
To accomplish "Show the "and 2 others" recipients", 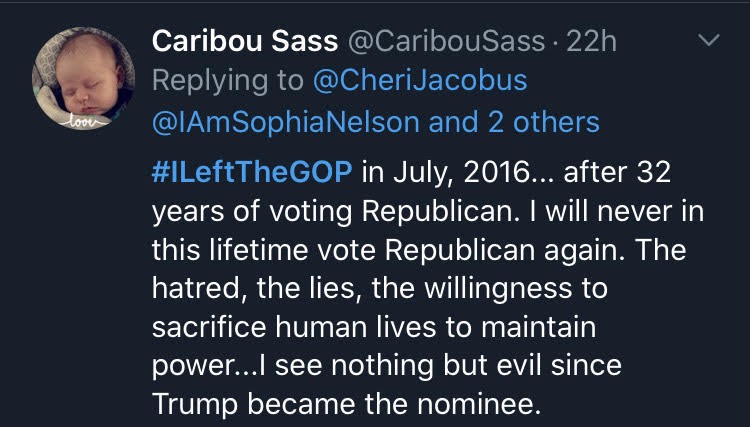I will pyautogui.click(x=514, y=122).
